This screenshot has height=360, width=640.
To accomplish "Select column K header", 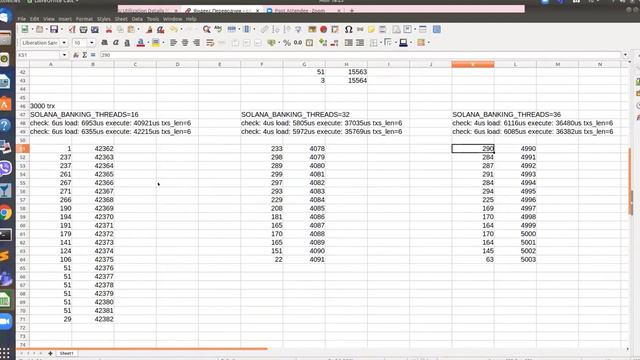I will pos(473,64).
